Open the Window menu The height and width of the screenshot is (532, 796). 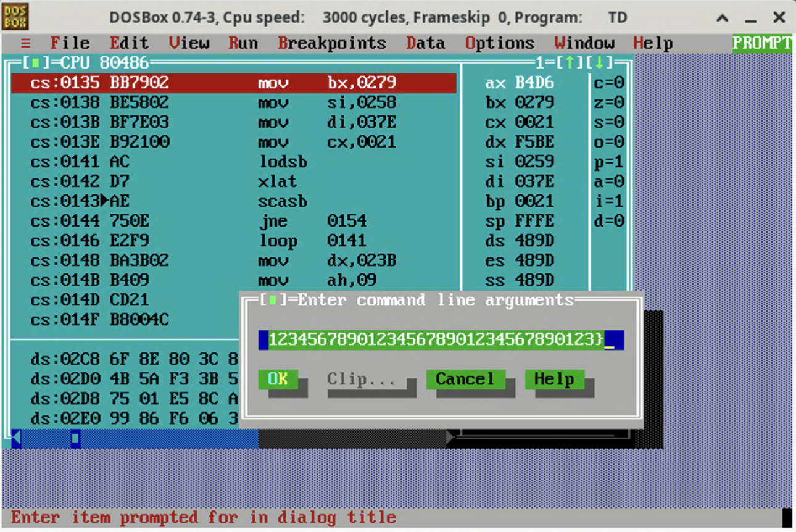(x=584, y=43)
